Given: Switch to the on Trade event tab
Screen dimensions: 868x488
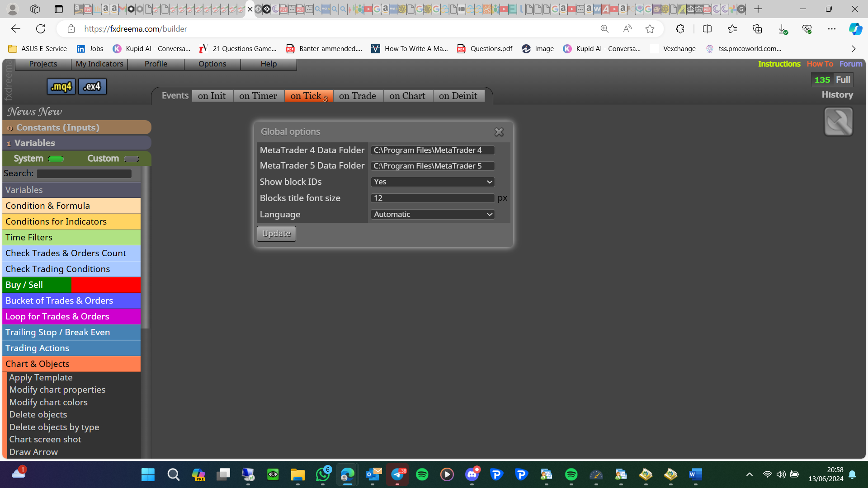Looking at the screenshot, I should click(x=358, y=96).
